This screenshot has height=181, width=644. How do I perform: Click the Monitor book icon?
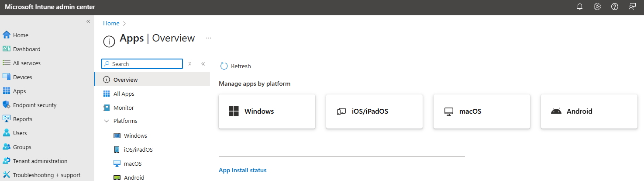[107, 108]
